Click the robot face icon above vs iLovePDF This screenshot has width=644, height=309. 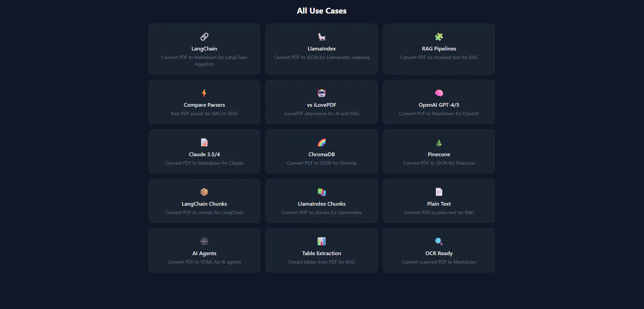click(321, 93)
